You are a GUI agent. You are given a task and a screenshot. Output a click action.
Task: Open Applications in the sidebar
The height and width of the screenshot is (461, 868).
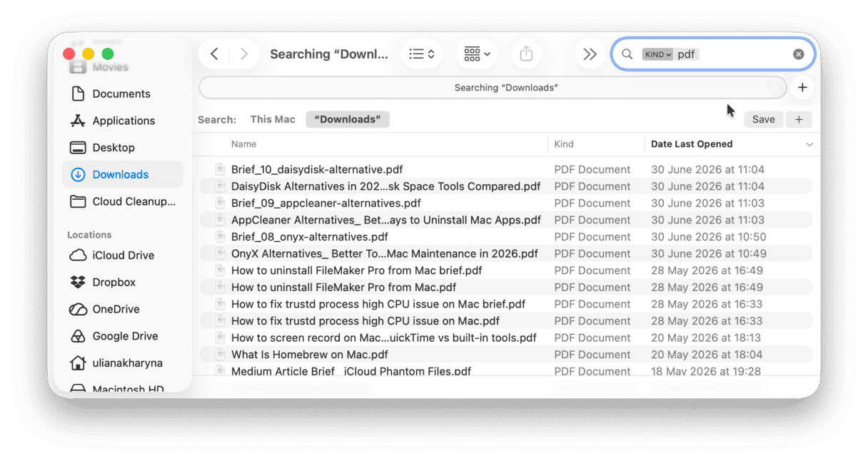pyautogui.click(x=123, y=121)
